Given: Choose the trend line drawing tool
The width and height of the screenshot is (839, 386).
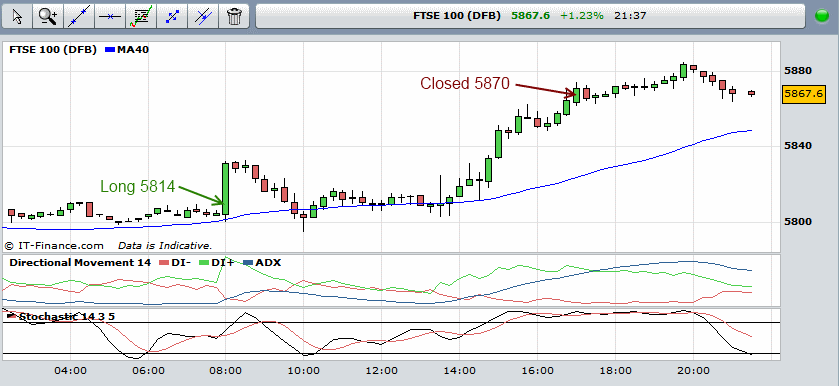Looking at the screenshot, I should 79,16.
